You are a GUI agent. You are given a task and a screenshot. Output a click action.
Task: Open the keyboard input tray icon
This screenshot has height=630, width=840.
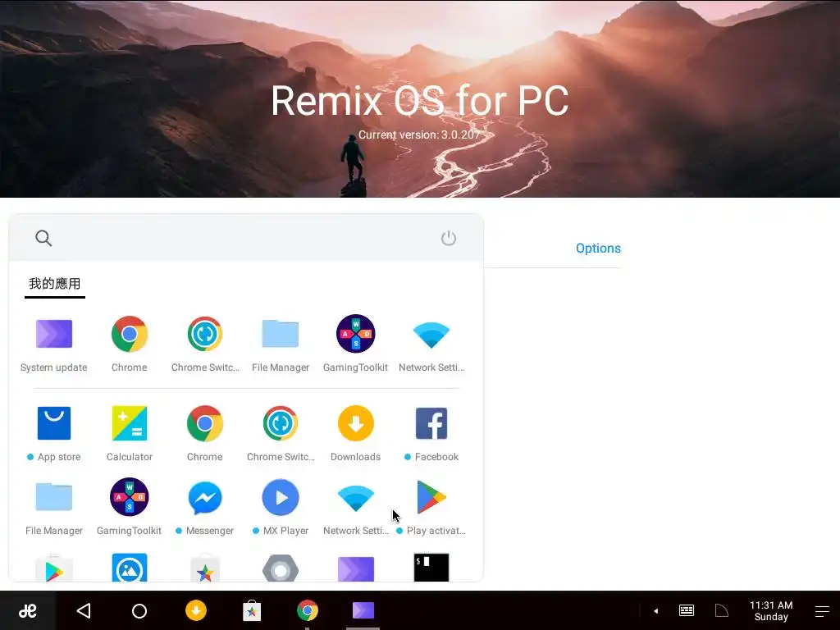click(687, 610)
